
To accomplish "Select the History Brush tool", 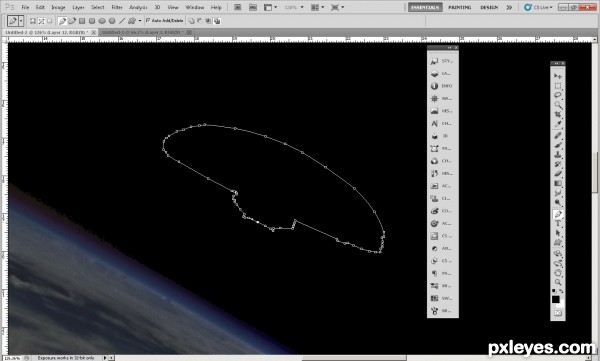I will 558,164.
